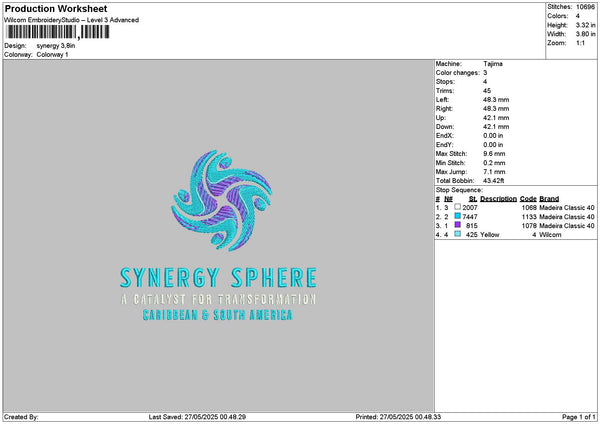
Task: Click the Stitches count value 10698
Action: click(x=585, y=7)
